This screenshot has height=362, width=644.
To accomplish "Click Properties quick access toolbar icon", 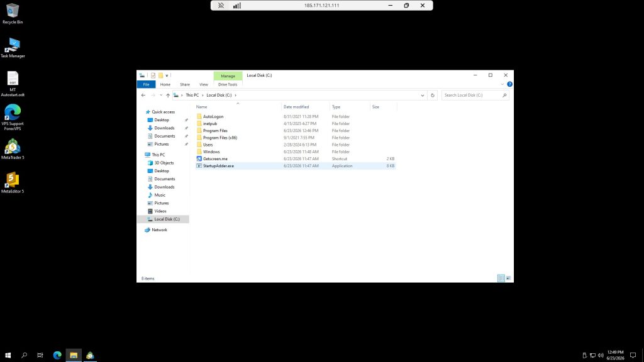I will [x=153, y=75].
